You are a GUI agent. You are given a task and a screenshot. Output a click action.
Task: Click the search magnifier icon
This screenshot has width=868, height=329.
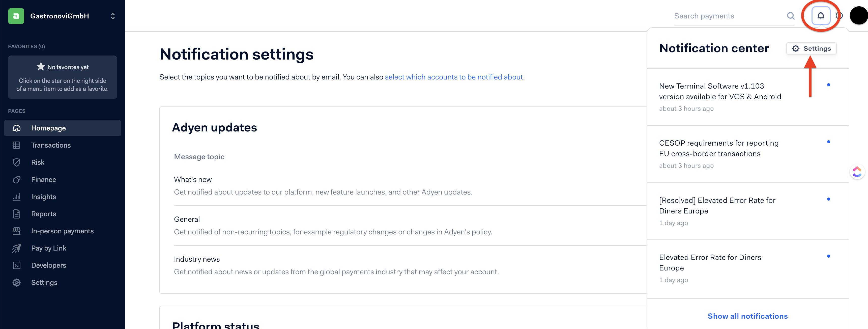(x=791, y=16)
